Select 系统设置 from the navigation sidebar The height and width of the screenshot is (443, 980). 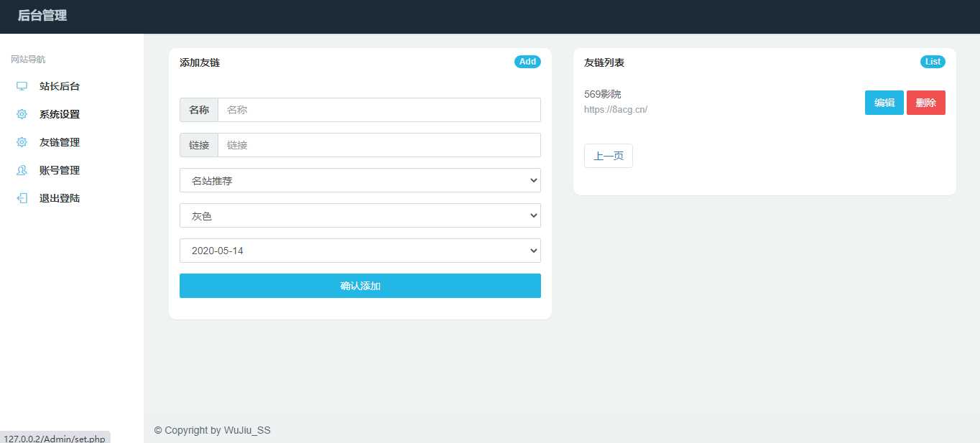[x=60, y=113]
